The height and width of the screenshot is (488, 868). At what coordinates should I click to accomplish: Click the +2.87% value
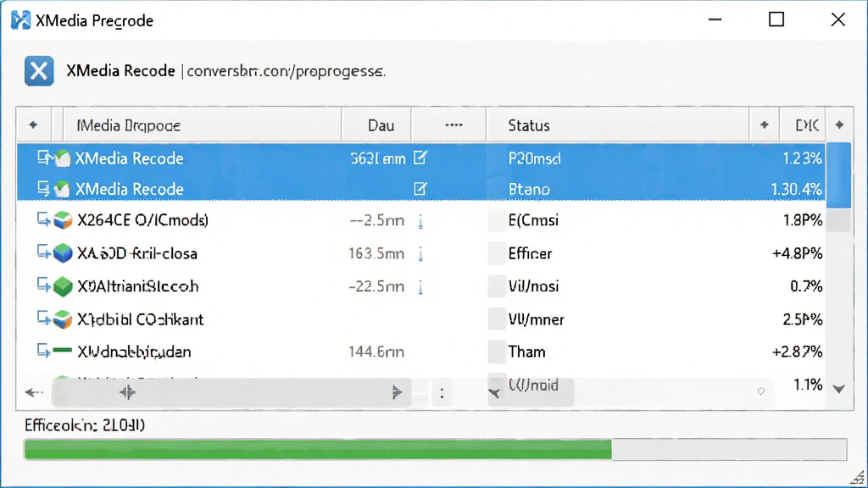pos(797,352)
